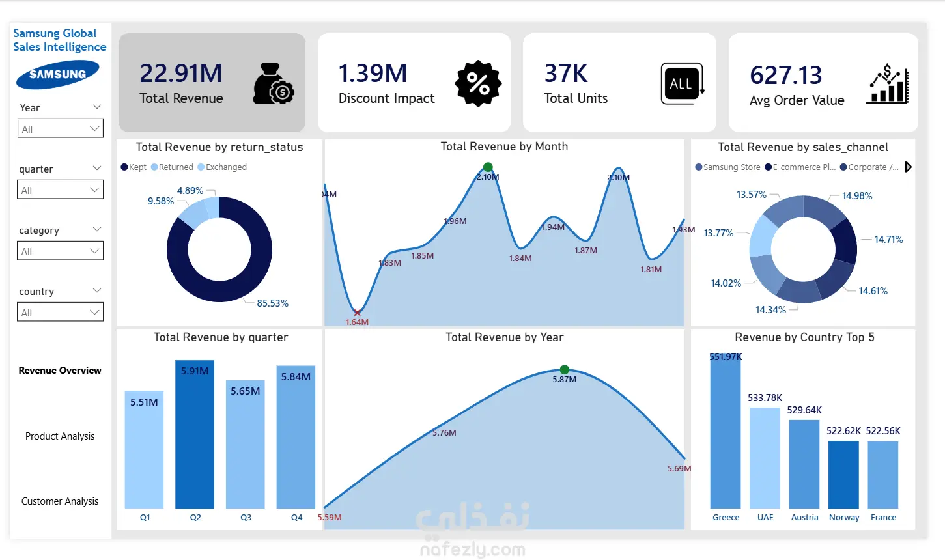The image size is (945, 560).
Task: Click the growth chart Avg Order Value icon
Action: pos(887,83)
